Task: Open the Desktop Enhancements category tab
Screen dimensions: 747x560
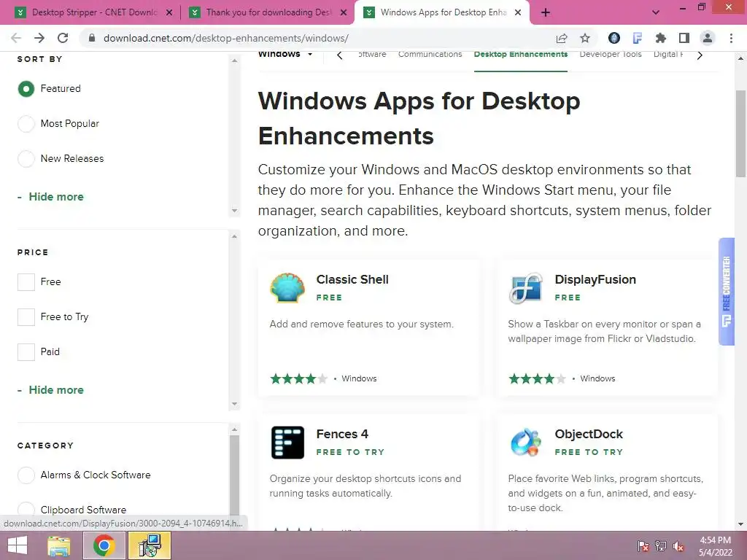Action: pos(521,54)
